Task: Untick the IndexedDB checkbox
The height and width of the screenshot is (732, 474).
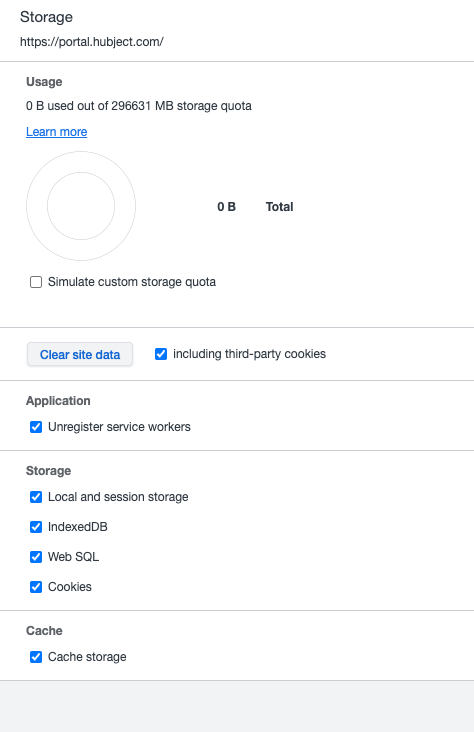Action: pos(36,527)
